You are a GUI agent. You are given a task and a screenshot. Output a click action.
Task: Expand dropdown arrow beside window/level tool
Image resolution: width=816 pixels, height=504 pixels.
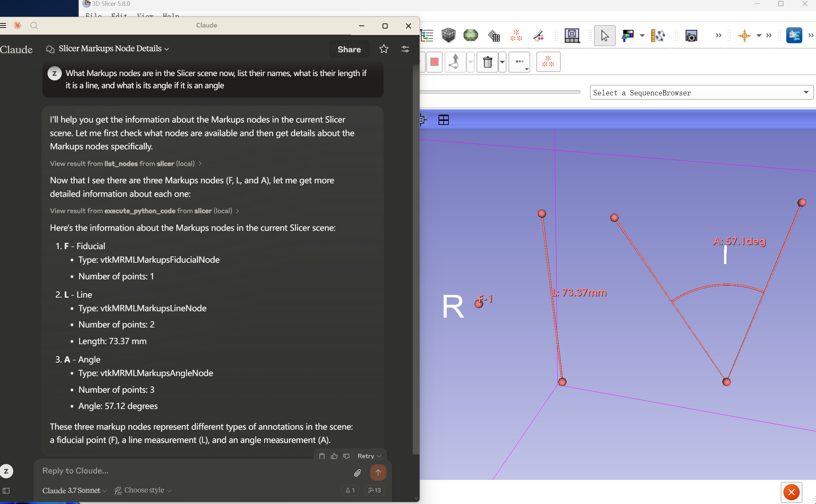[x=642, y=35]
